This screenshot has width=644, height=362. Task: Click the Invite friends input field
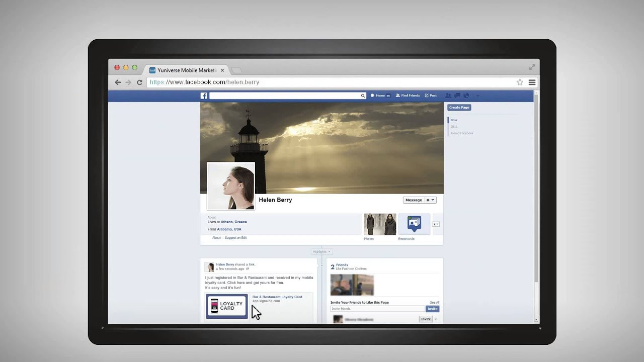[x=378, y=309]
